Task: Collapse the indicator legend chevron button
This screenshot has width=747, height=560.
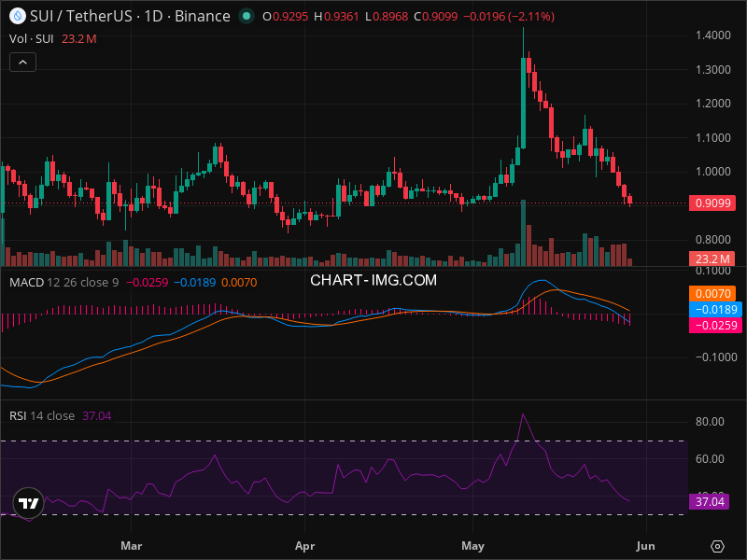Action: pyautogui.click(x=22, y=63)
